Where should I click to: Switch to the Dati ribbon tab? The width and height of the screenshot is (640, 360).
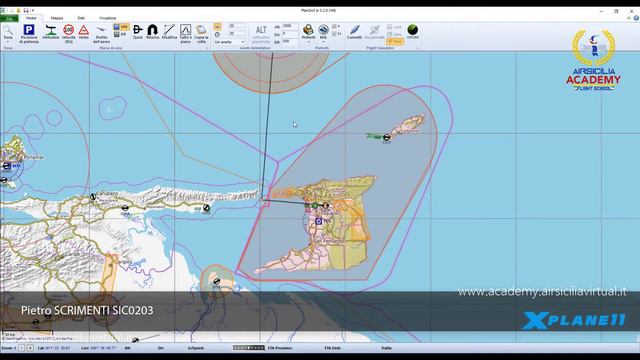81,18
